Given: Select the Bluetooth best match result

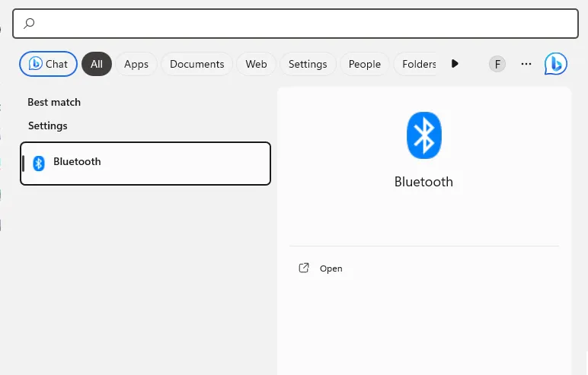Looking at the screenshot, I should pyautogui.click(x=145, y=164).
